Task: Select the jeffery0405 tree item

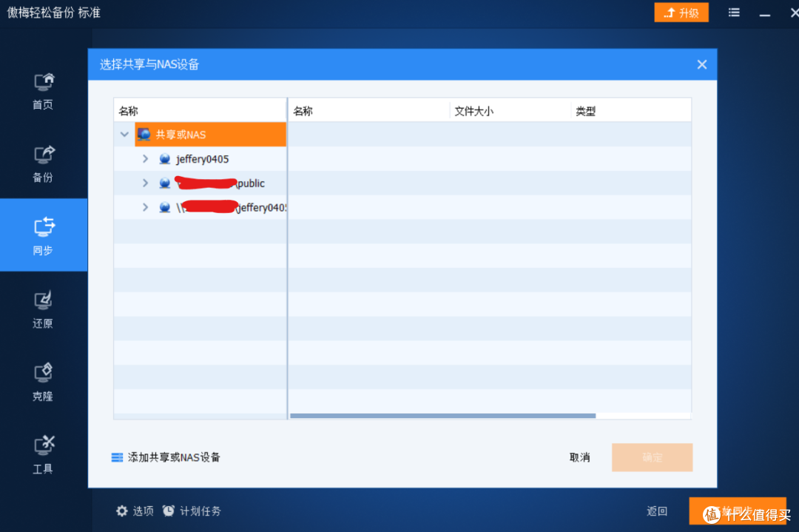Action: pyautogui.click(x=202, y=159)
